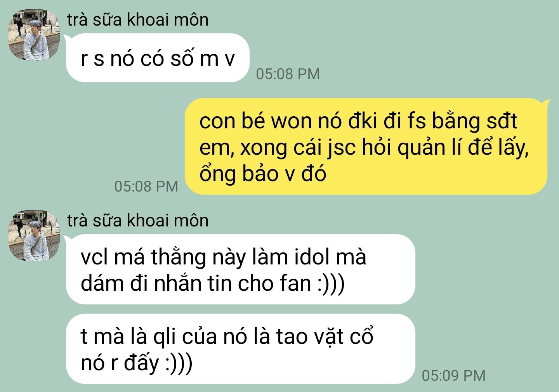The width and height of the screenshot is (559, 392).
Task: Open the first trà sữa khoai môn avatar
Action: tap(35, 36)
